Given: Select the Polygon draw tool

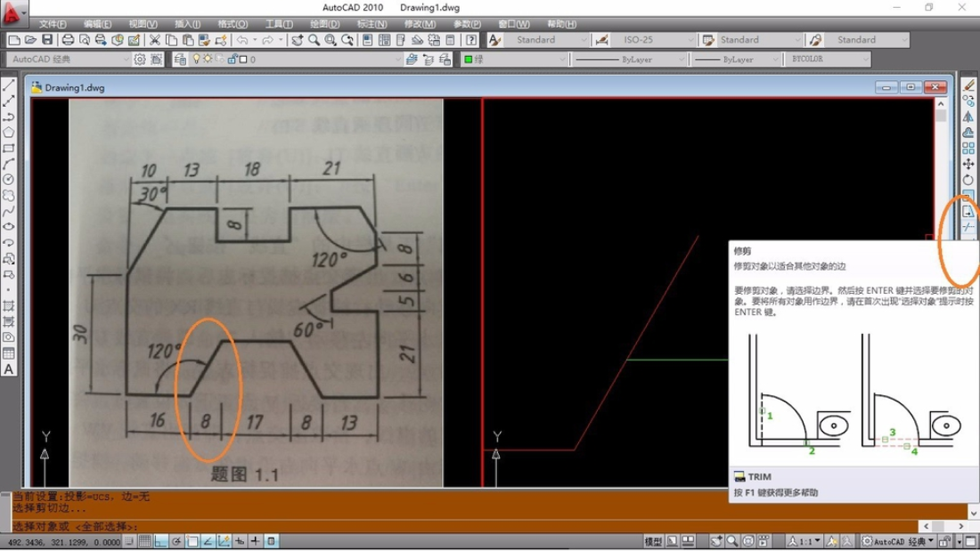Looking at the screenshot, I should tap(9, 133).
